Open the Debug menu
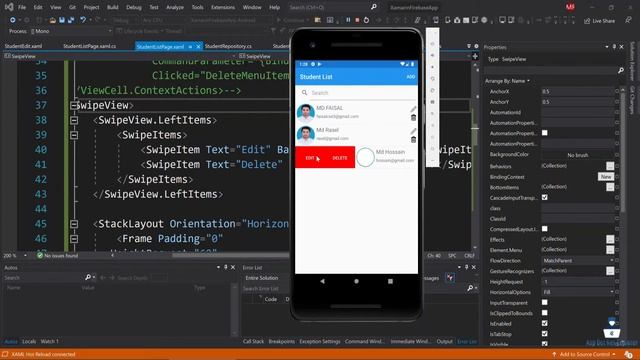 (134, 7)
